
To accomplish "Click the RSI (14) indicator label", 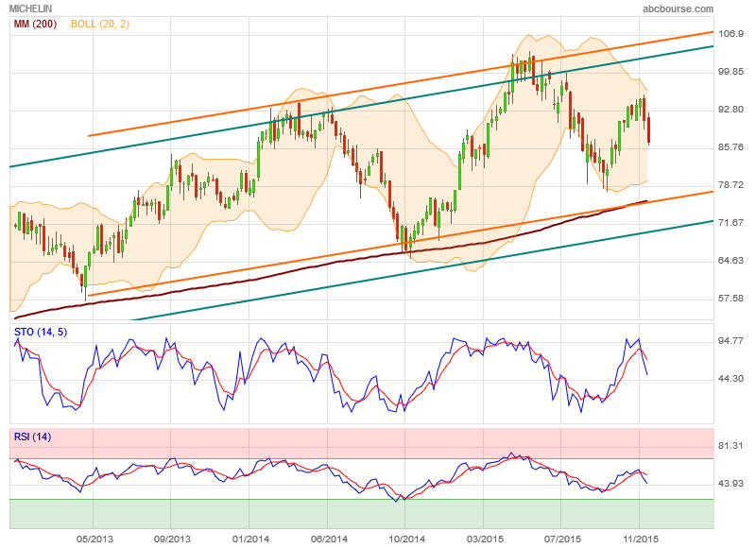I will 32,437.
